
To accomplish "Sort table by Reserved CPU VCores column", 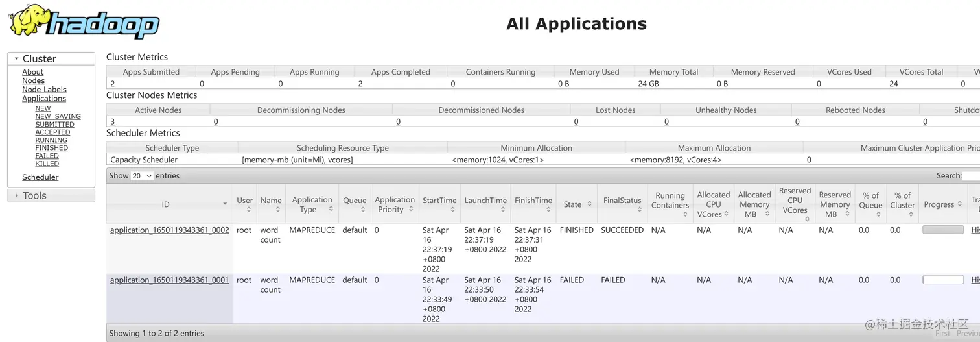I will click(795, 204).
